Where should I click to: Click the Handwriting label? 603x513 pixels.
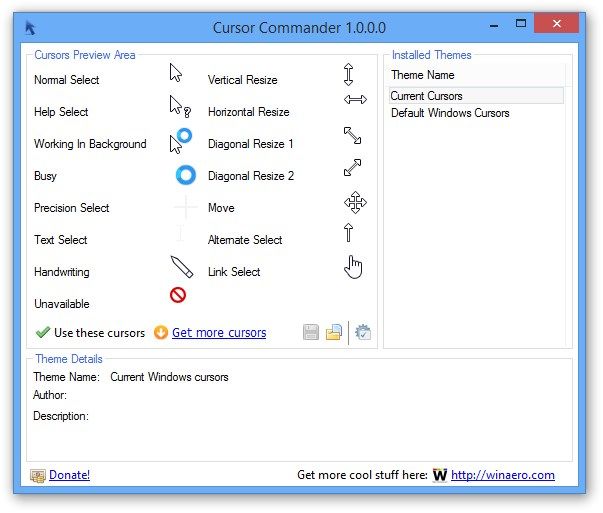(62, 272)
